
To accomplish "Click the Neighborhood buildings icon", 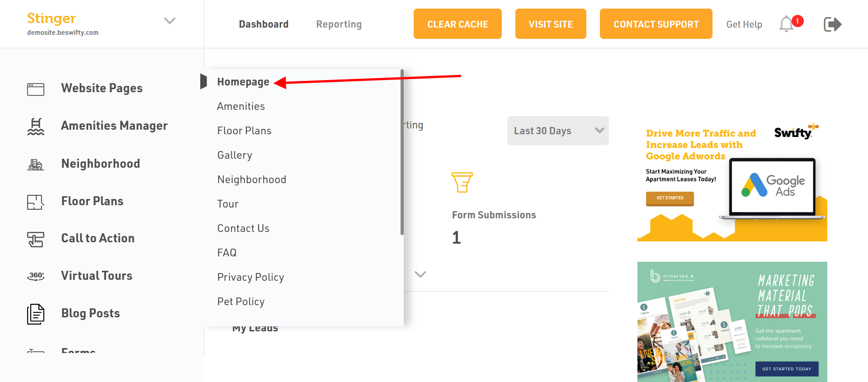I will pos(36,165).
